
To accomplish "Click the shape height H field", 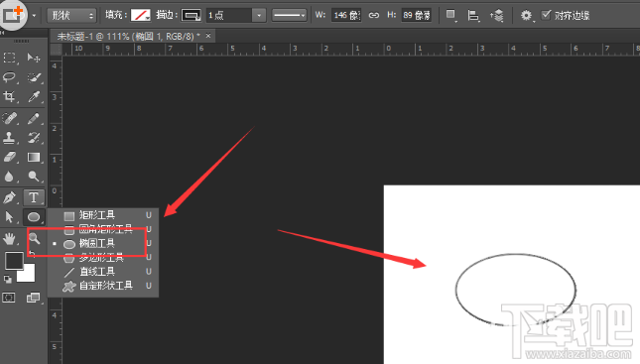I will 416,16.
